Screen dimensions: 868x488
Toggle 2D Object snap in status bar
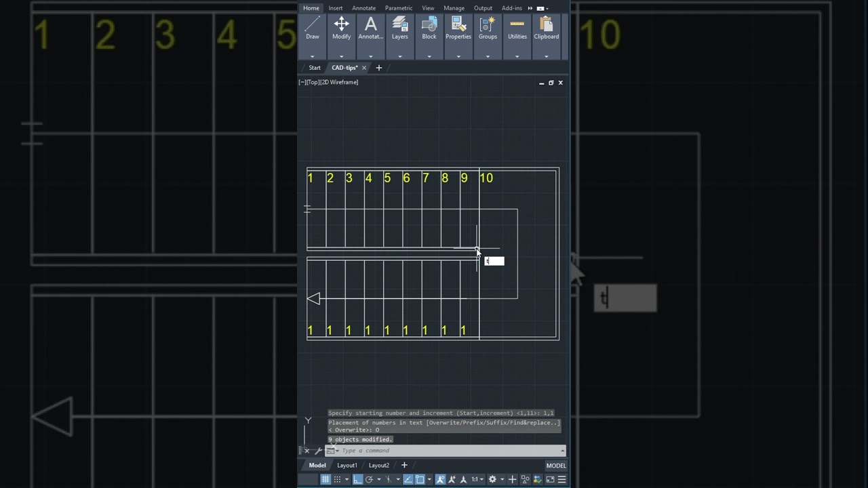[420, 479]
